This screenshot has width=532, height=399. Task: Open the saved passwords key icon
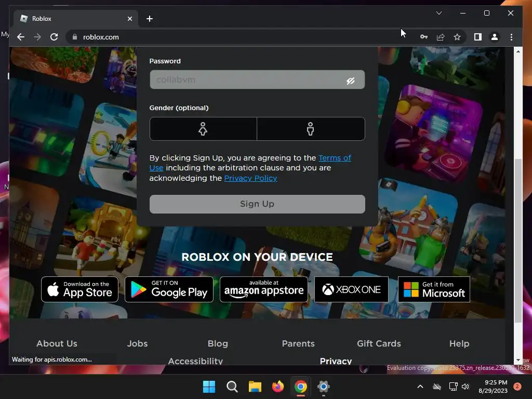coord(424,37)
